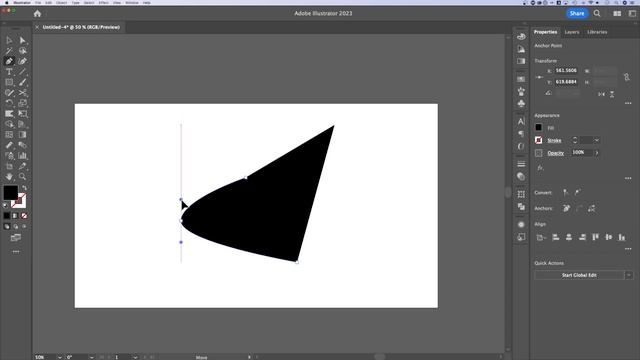Pick the Type tool
The width and height of the screenshot is (640, 360).
pos(9,72)
